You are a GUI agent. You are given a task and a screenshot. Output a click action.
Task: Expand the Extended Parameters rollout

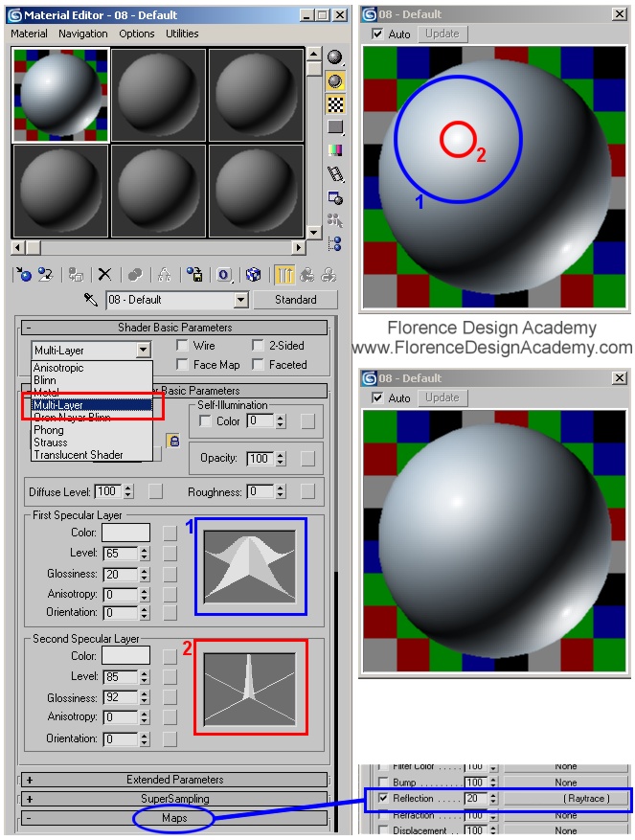click(174, 780)
